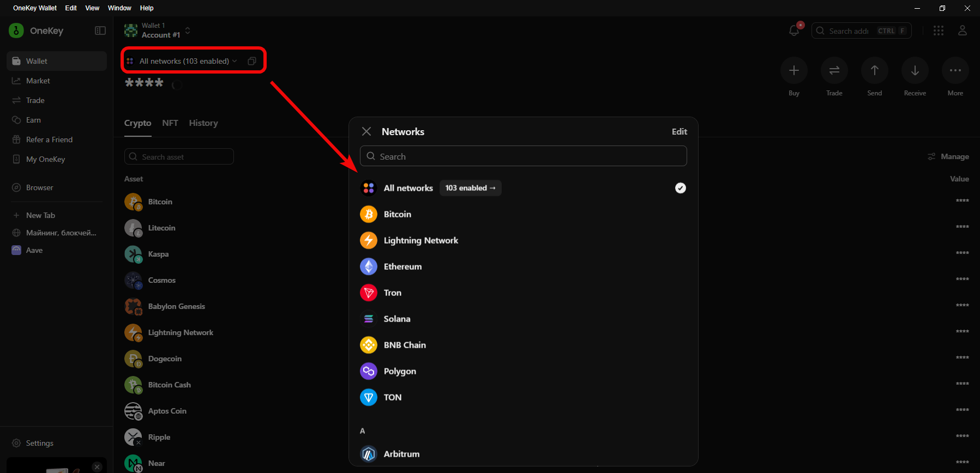Open the apps grid icon in header
Screen dimensions: 980x473
tap(939, 31)
